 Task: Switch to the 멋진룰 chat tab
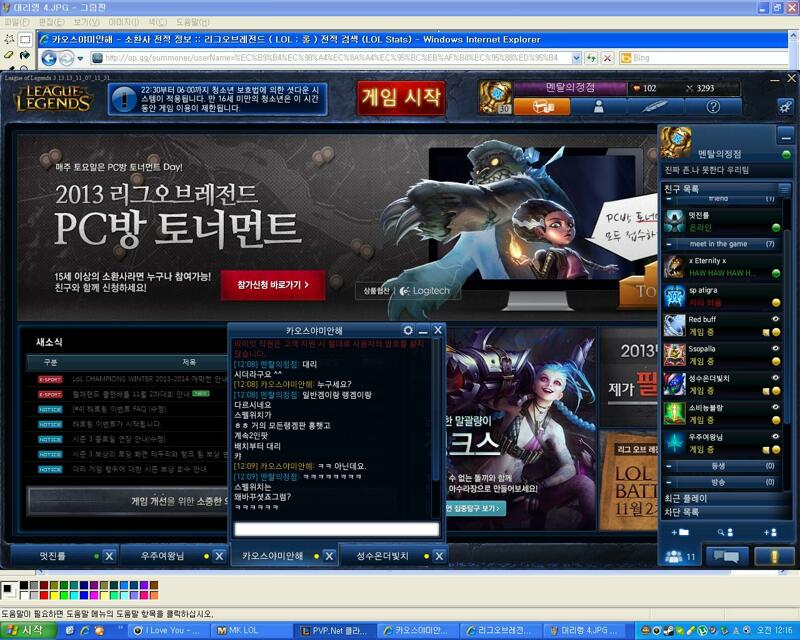(x=53, y=556)
